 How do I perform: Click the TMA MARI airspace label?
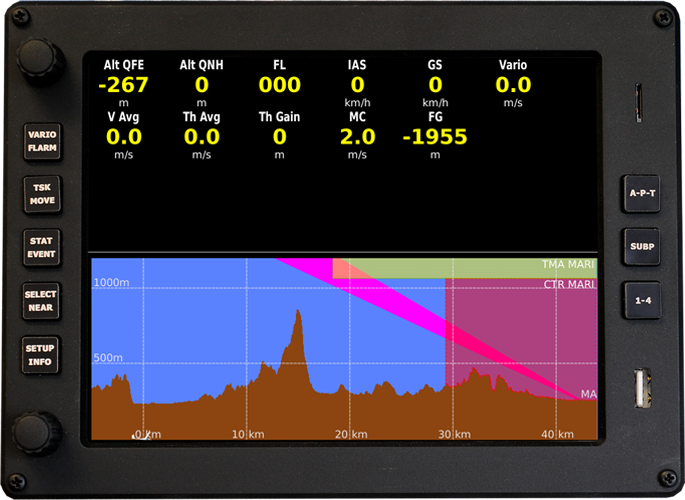tap(568, 264)
